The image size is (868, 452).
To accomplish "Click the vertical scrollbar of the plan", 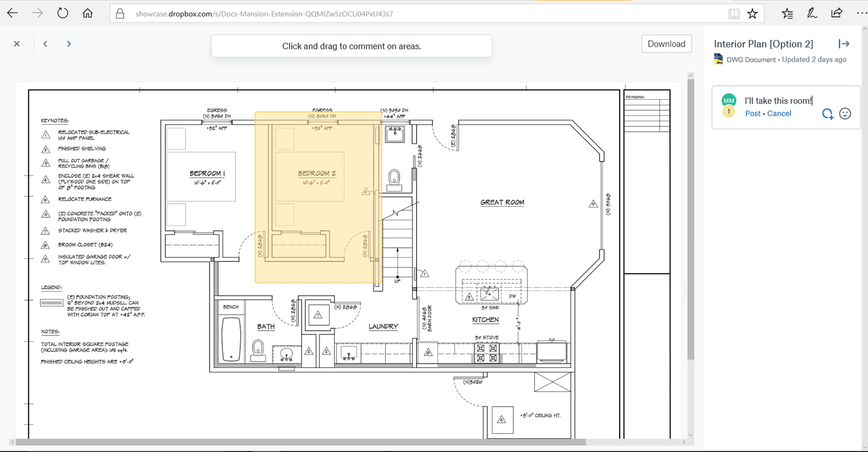I will point(691,217).
